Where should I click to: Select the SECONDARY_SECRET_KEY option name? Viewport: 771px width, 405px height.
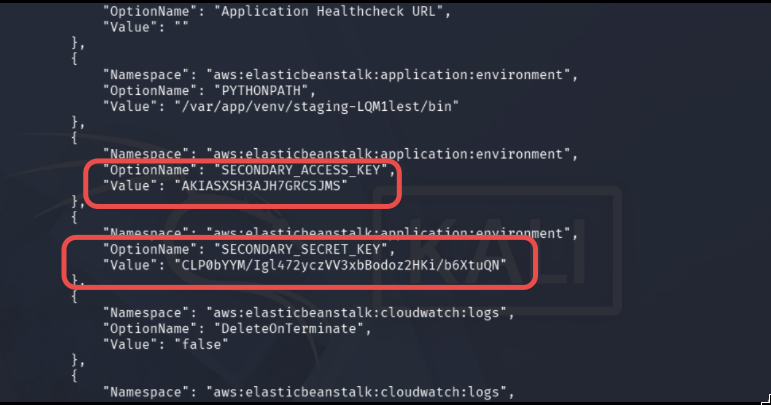[x=301, y=249]
